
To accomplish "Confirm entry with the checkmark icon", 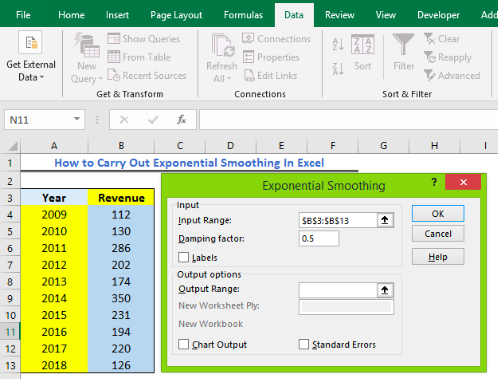I will (153, 120).
